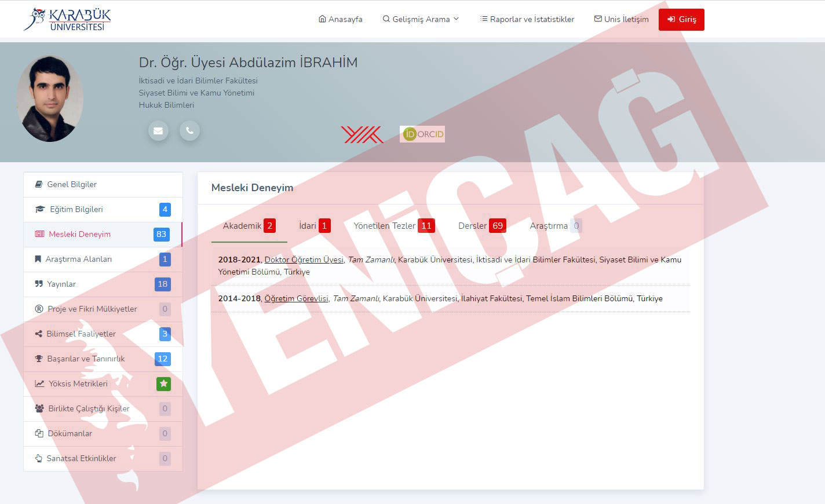
Task: Click the Mesleki Deneyim count badge 83
Action: [162, 234]
